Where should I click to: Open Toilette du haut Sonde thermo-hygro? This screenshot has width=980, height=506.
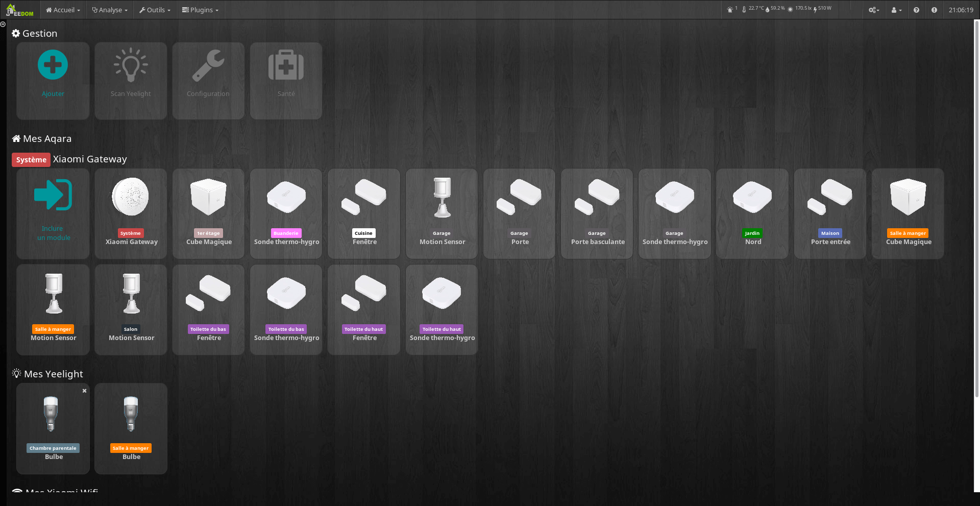tap(442, 310)
